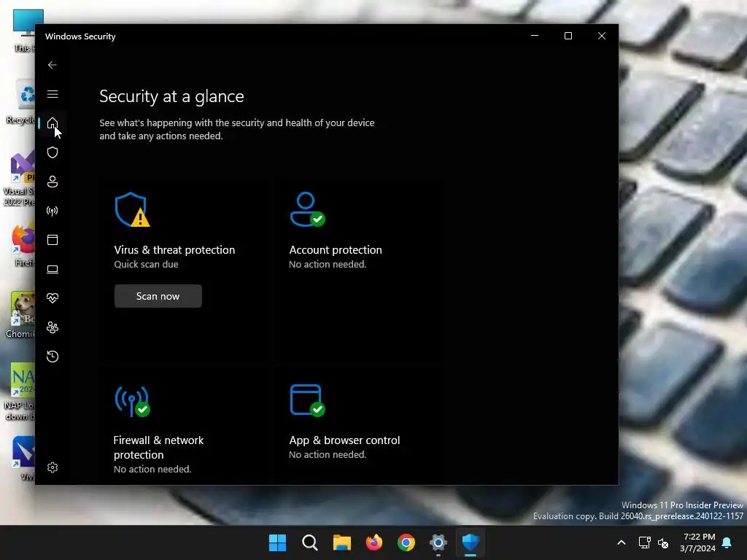Click the "Quick scan due" status text

[x=146, y=264]
